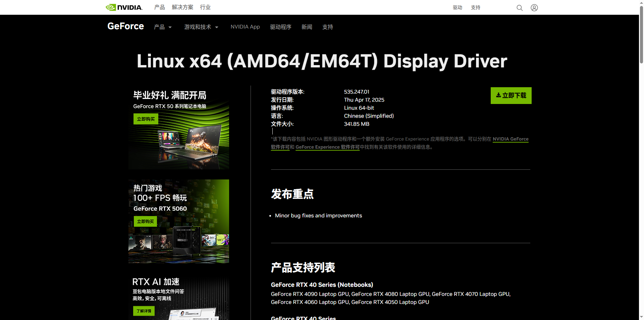The width and height of the screenshot is (644, 320).
Task: Click 驱动 in the top-right header
Action: tap(457, 8)
